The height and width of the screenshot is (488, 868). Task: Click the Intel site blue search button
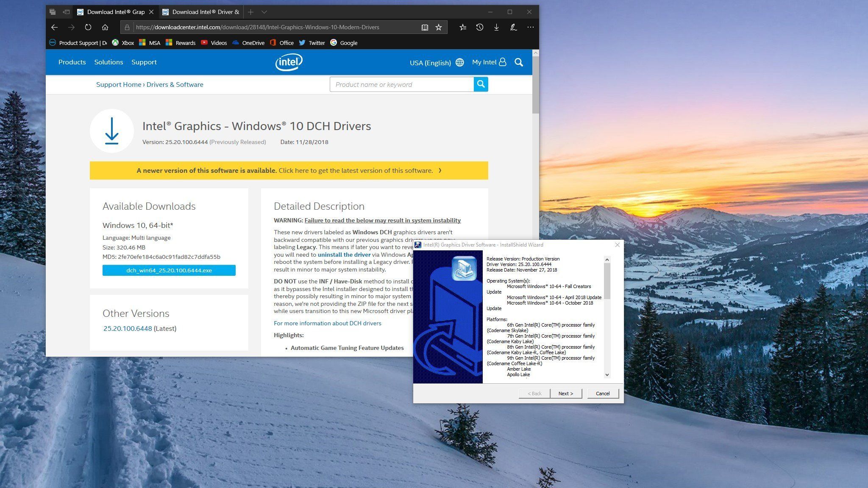coord(481,84)
